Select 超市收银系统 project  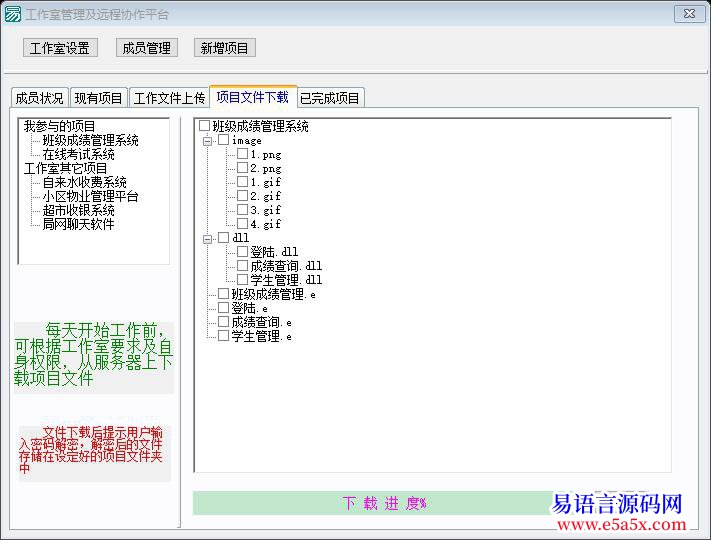pos(78,210)
